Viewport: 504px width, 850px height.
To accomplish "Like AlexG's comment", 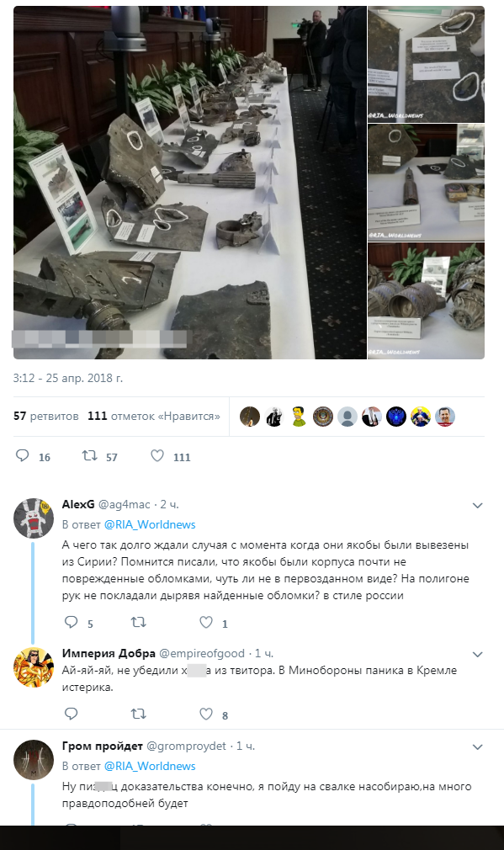I will 206,622.
